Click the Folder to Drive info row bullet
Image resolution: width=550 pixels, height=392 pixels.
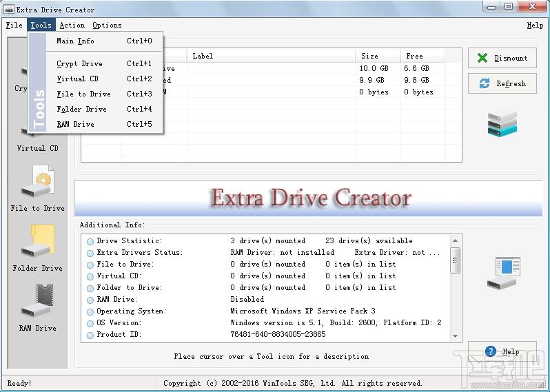[90, 288]
